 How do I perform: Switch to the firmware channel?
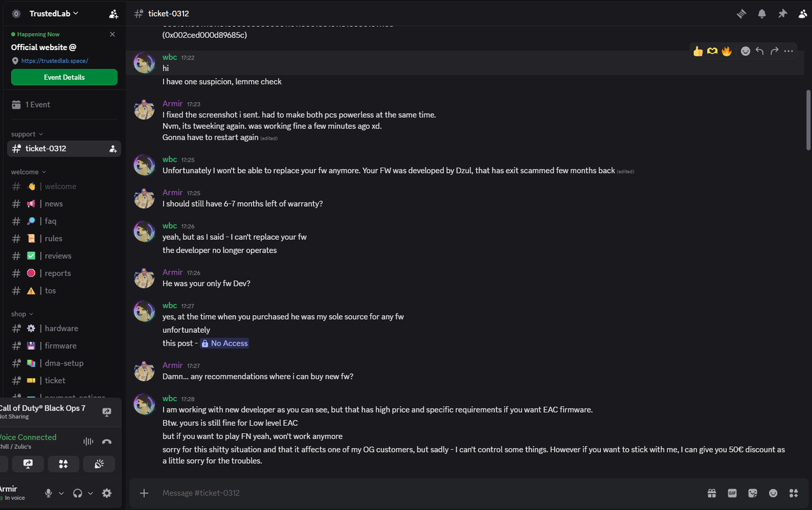coord(60,346)
